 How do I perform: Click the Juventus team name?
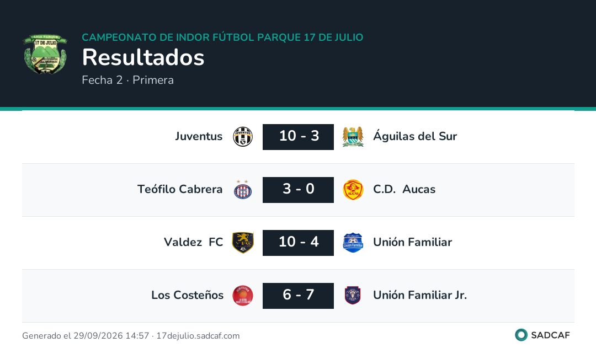tap(199, 136)
